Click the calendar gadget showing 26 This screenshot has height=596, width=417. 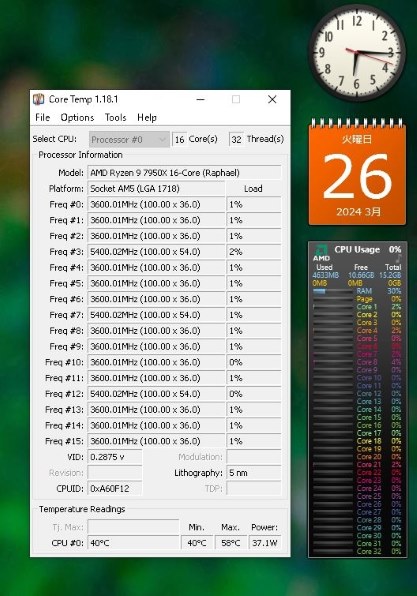[x=357, y=173]
